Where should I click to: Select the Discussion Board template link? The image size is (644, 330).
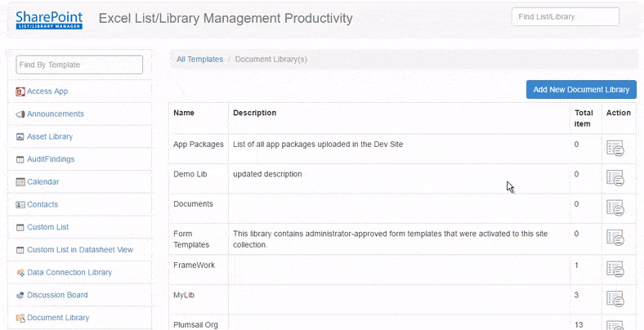(x=57, y=295)
